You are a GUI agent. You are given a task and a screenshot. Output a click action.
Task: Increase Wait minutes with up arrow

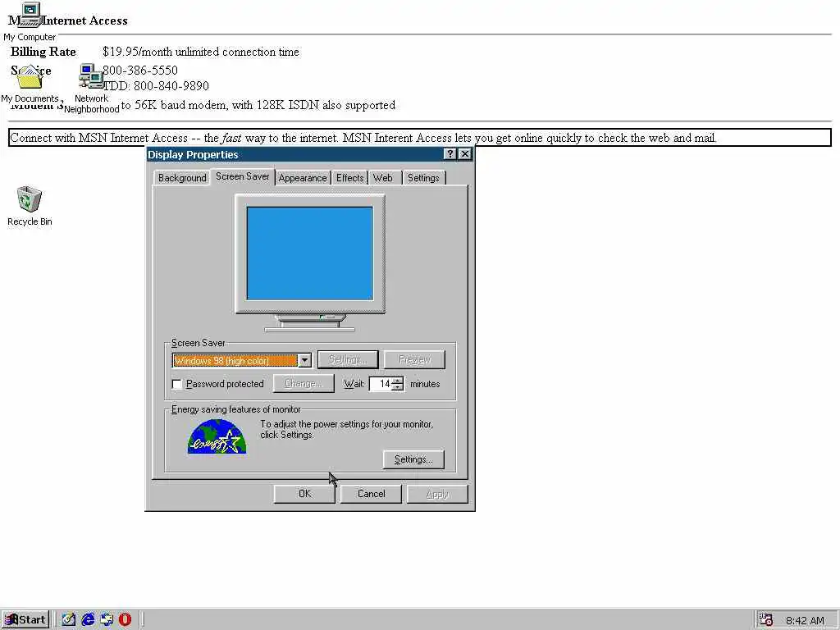[x=398, y=381]
